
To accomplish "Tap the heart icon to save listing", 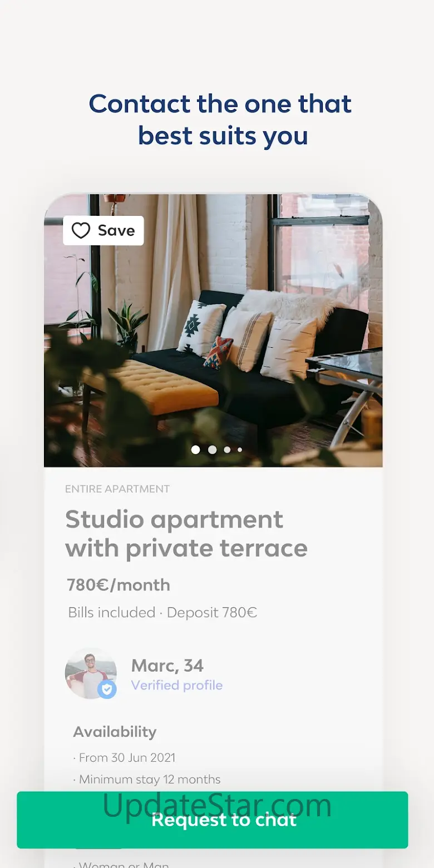I will 81,231.
